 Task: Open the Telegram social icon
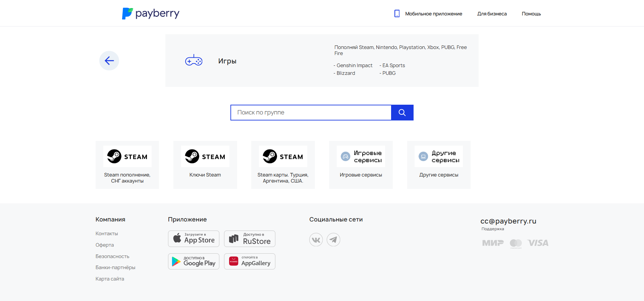[333, 240]
